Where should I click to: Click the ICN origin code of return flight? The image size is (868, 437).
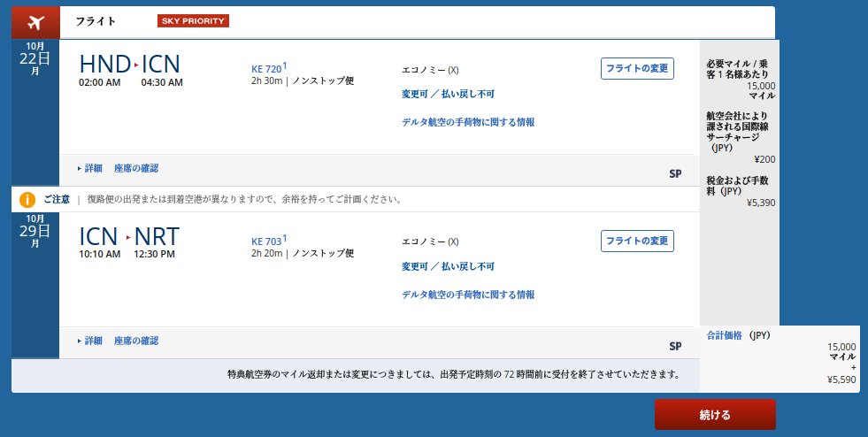tap(99, 237)
